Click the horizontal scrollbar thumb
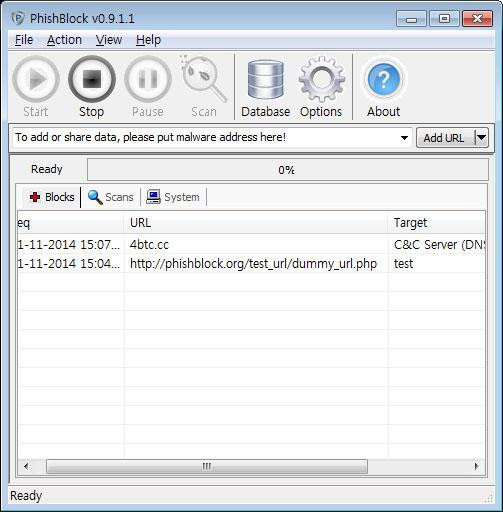Screen dimensions: 503x512 coord(207,466)
